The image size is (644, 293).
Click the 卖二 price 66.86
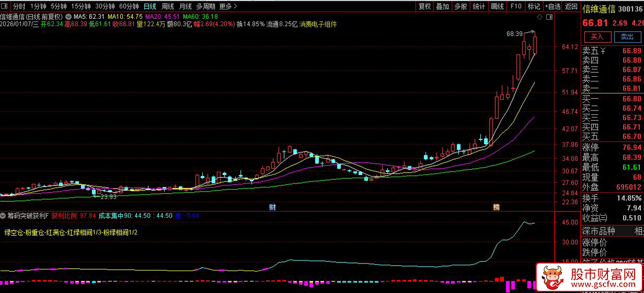tap(632, 79)
